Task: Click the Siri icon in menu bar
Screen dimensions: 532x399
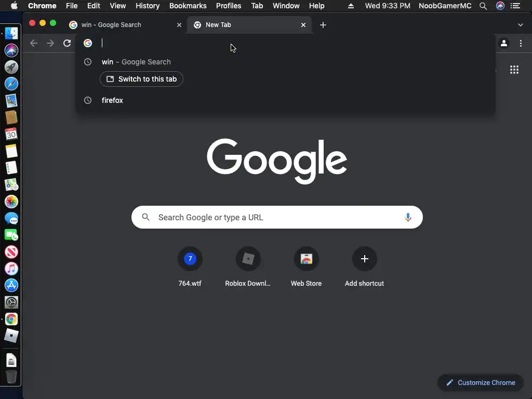Action: [x=500, y=6]
